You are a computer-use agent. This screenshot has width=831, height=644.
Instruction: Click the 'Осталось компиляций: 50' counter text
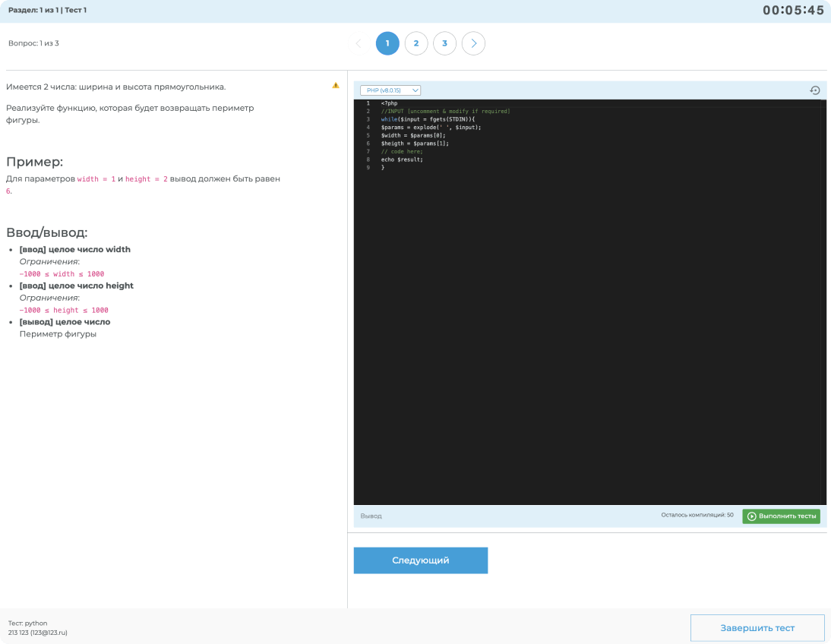pyautogui.click(x=697, y=516)
